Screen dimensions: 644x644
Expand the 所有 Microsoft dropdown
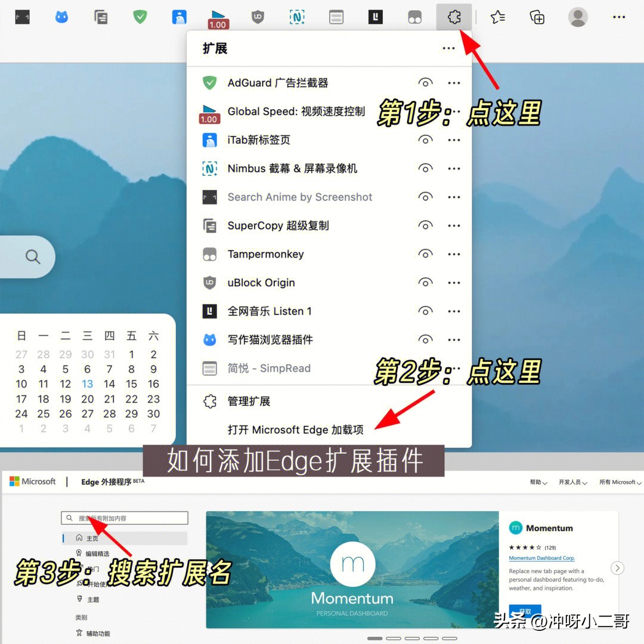(x=619, y=482)
